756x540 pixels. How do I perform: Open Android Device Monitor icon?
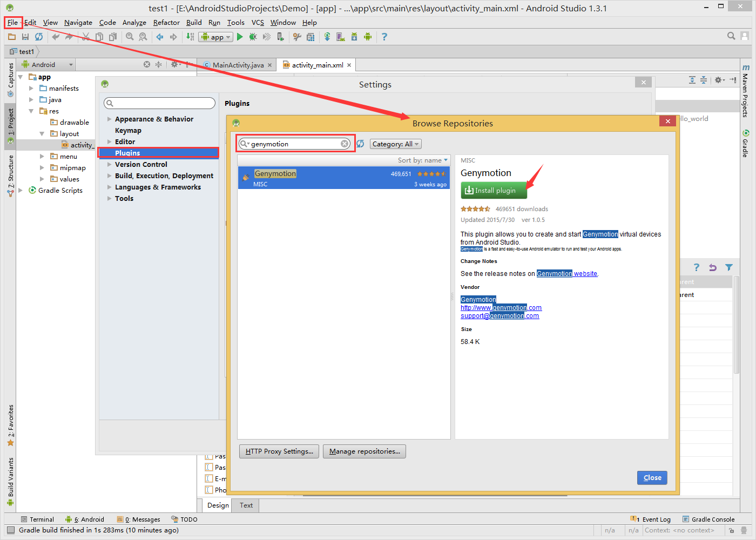point(368,37)
